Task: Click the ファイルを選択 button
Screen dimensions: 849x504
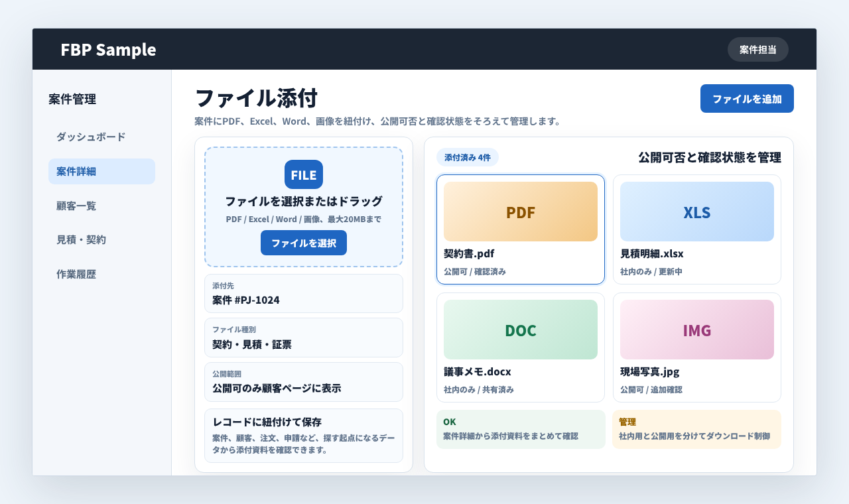Action: (304, 243)
